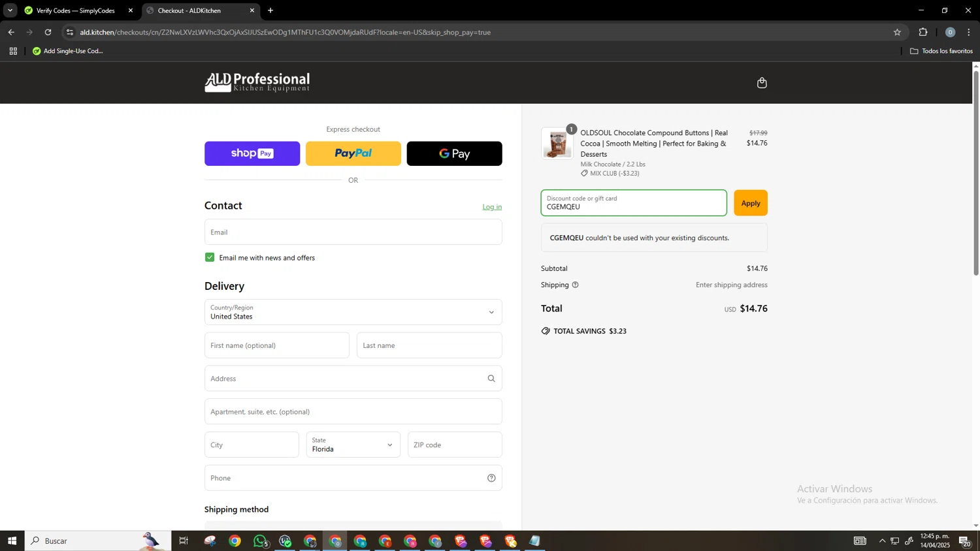This screenshot has width=980, height=551.
Task: Click the page vertical scrollbar
Action: click(x=976, y=173)
